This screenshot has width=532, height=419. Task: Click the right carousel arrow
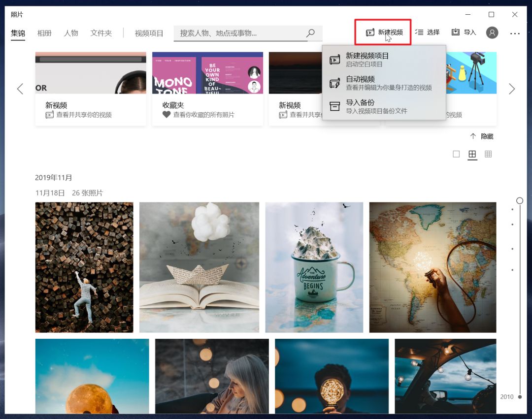(x=512, y=89)
